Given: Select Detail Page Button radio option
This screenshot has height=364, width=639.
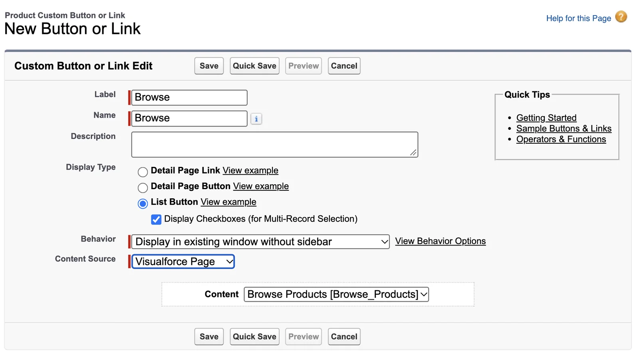Looking at the screenshot, I should click(143, 188).
